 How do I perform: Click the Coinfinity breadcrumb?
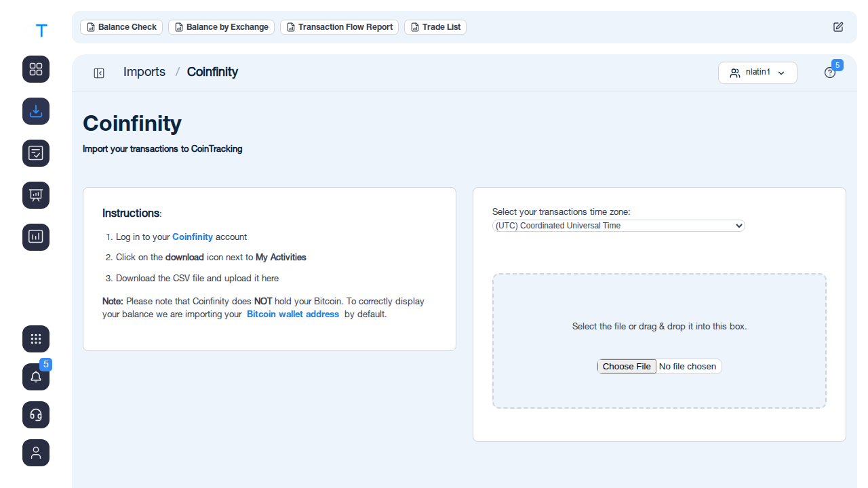click(212, 72)
